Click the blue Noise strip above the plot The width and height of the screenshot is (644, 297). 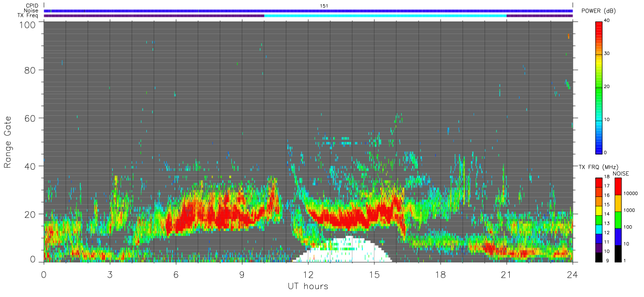[308, 10]
